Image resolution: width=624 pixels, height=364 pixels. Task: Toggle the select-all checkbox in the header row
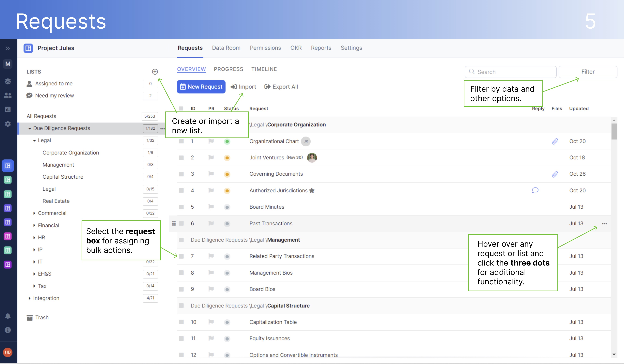[181, 108]
